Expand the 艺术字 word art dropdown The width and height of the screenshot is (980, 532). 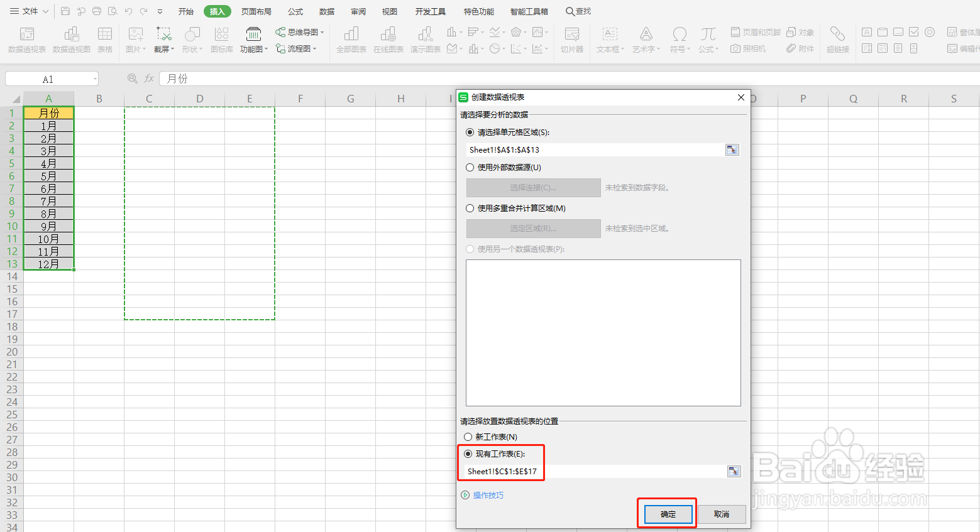click(659, 49)
